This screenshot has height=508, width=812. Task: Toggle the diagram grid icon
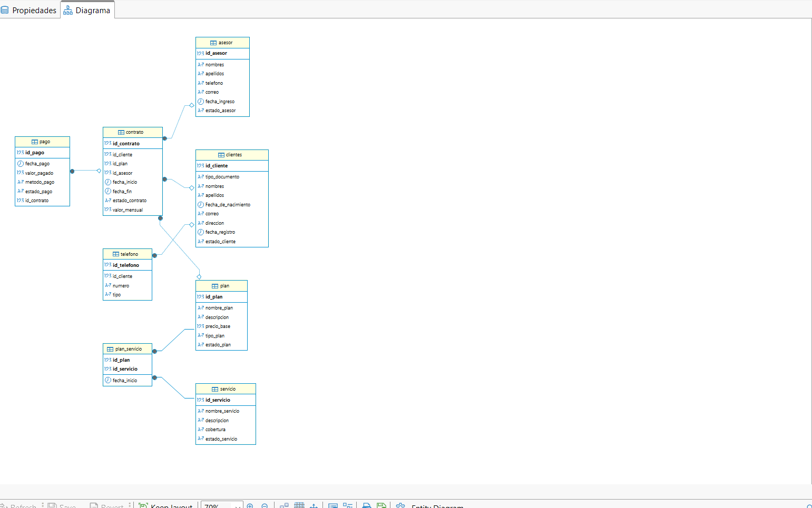(x=299, y=506)
